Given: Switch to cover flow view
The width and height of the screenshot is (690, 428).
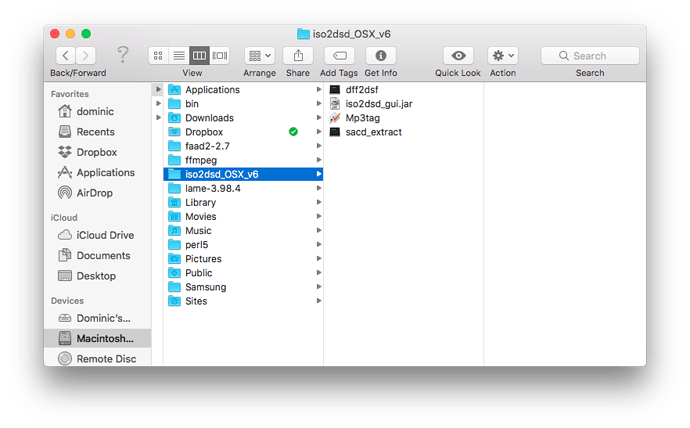Looking at the screenshot, I should [x=219, y=55].
